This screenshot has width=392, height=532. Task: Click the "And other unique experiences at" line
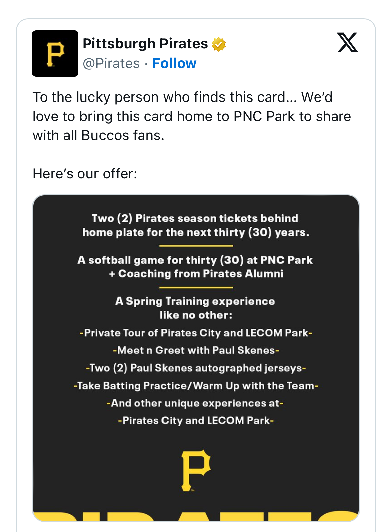196,403
